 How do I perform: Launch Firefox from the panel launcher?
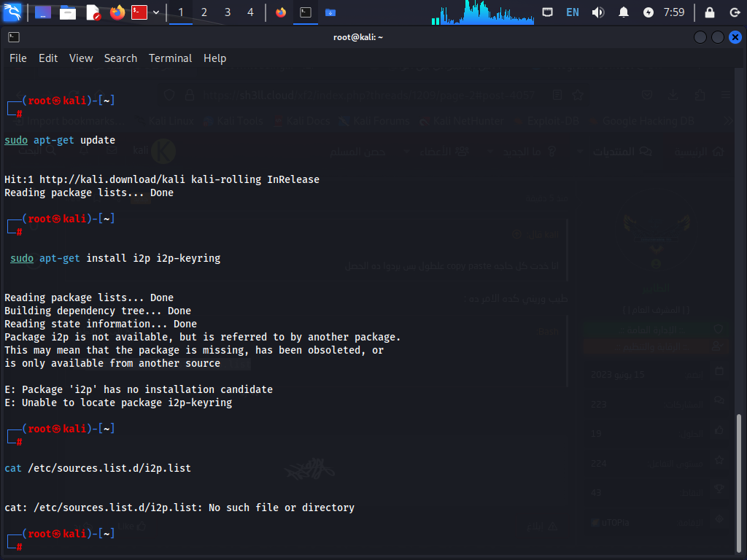pos(117,12)
